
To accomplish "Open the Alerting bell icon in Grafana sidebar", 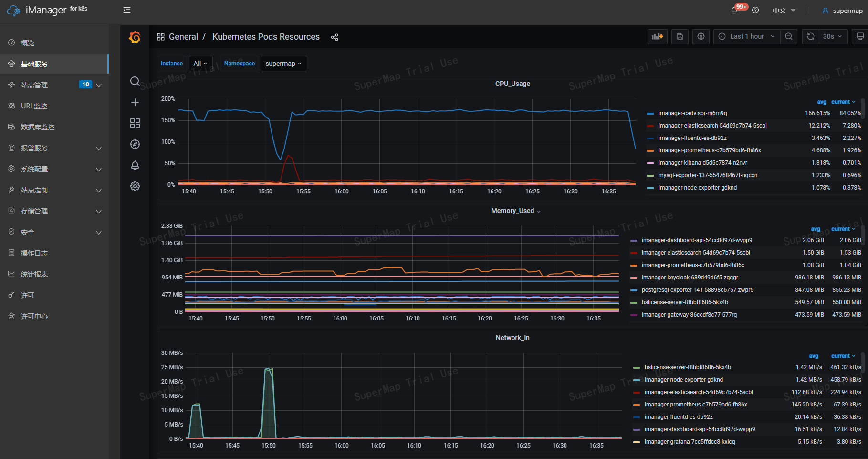I will pyautogui.click(x=135, y=165).
